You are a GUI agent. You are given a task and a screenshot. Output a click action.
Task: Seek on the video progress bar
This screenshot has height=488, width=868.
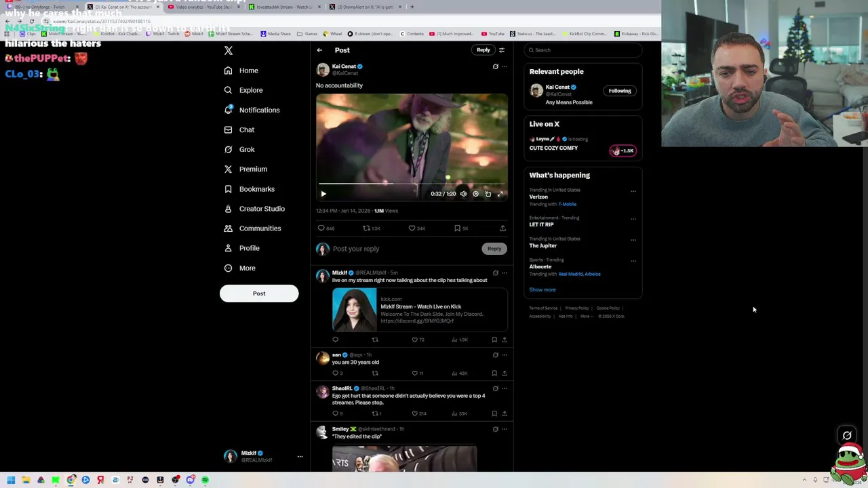pos(412,184)
